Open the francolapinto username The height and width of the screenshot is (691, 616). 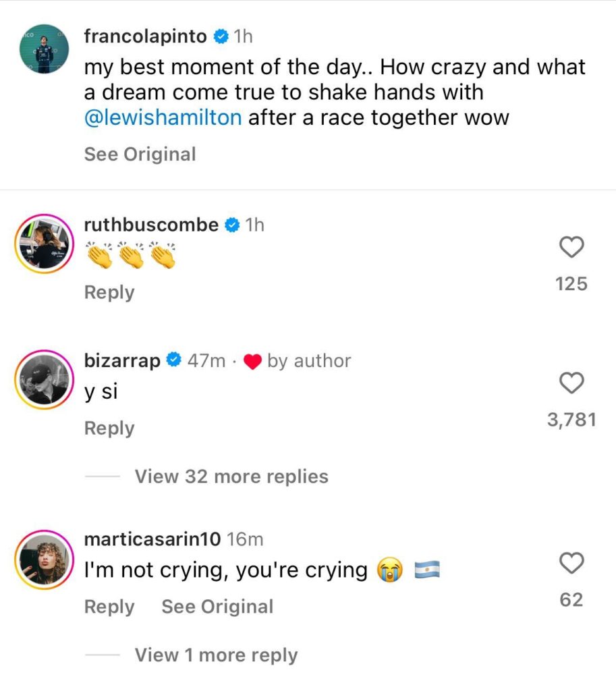click(x=146, y=36)
